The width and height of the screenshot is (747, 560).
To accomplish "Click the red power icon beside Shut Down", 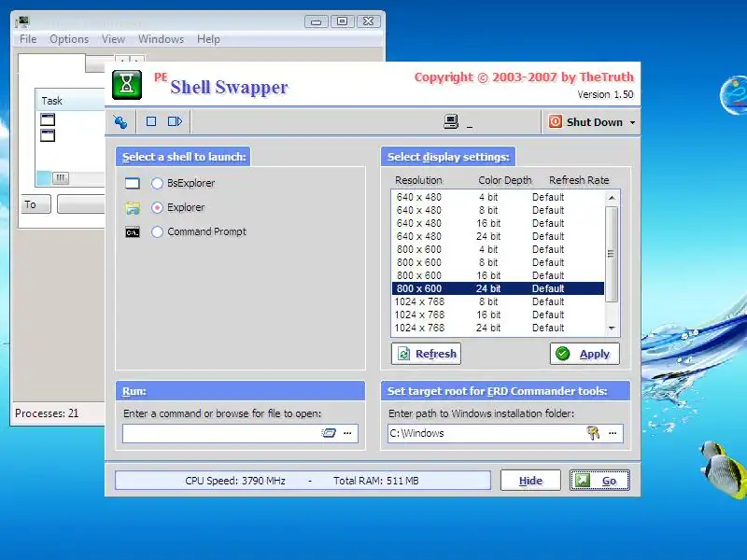I will click(555, 122).
